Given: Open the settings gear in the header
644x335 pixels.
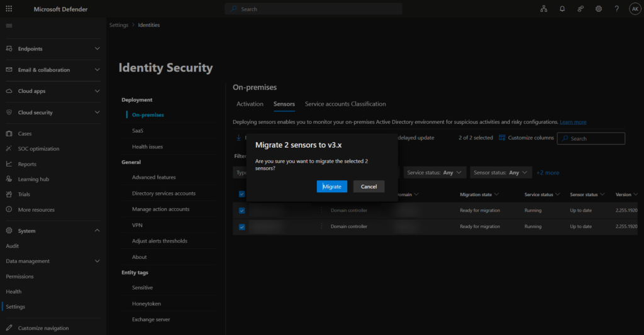Looking at the screenshot, I should point(599,9).
